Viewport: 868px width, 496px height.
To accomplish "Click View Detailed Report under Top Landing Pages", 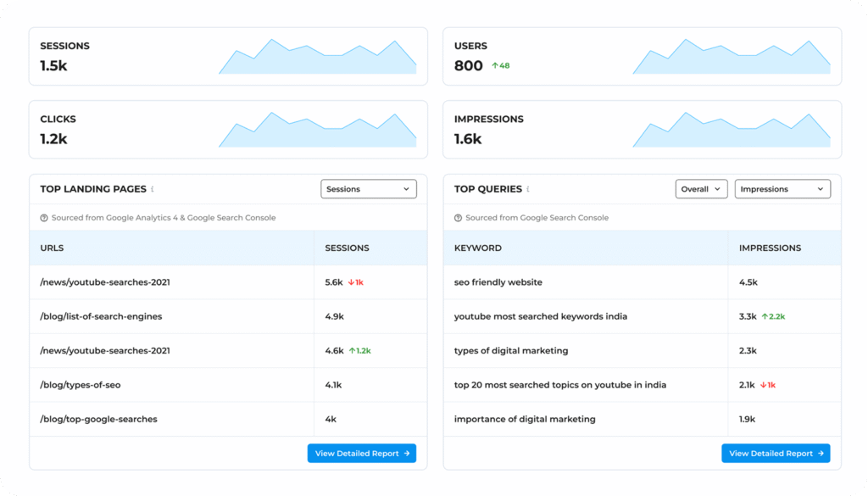I will click(362, 454).
